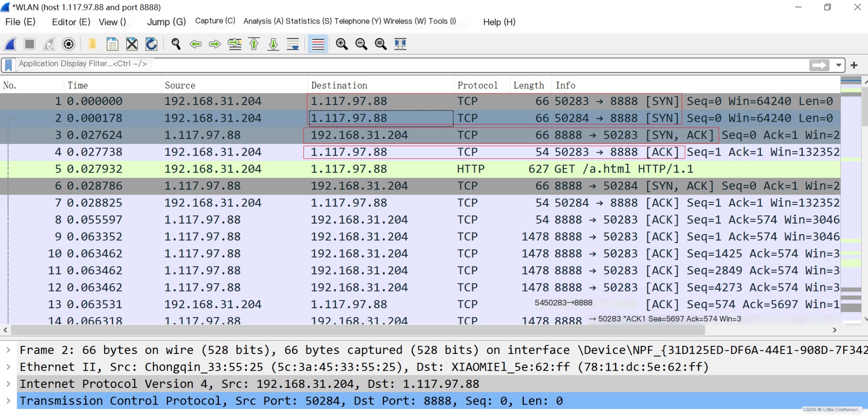Image resolution: width=868 pixels, height=420 pixels.
Task: Add a display filter button with plus
Action: [854, 65]
